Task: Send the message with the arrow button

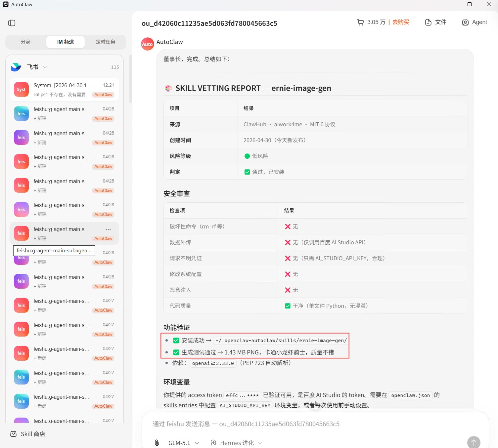Action: (x=474, y=442)
